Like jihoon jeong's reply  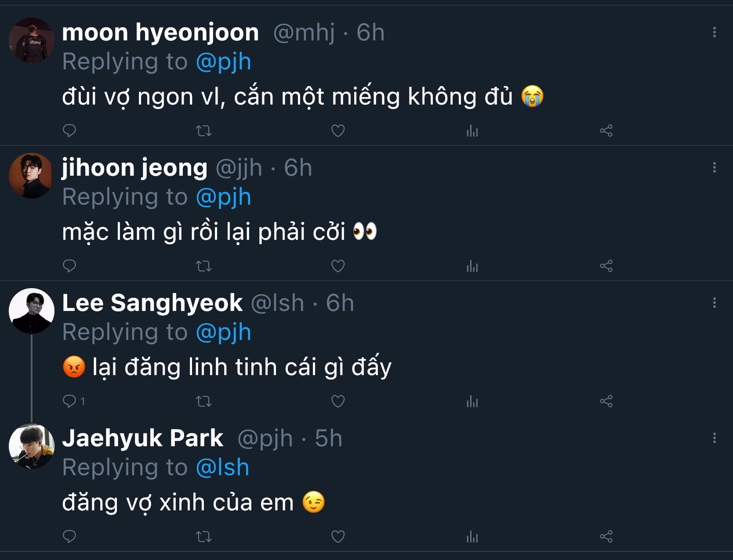click(x=337, y=266)
